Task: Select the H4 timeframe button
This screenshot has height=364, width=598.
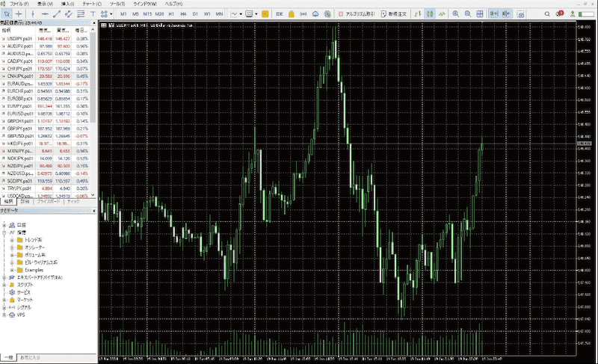Action: point(183,13)
